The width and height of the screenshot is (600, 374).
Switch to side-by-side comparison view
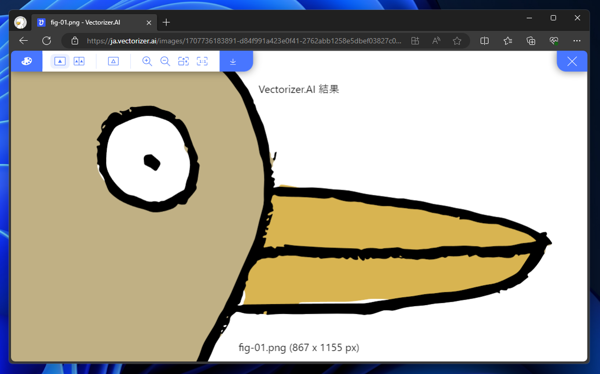79,61
